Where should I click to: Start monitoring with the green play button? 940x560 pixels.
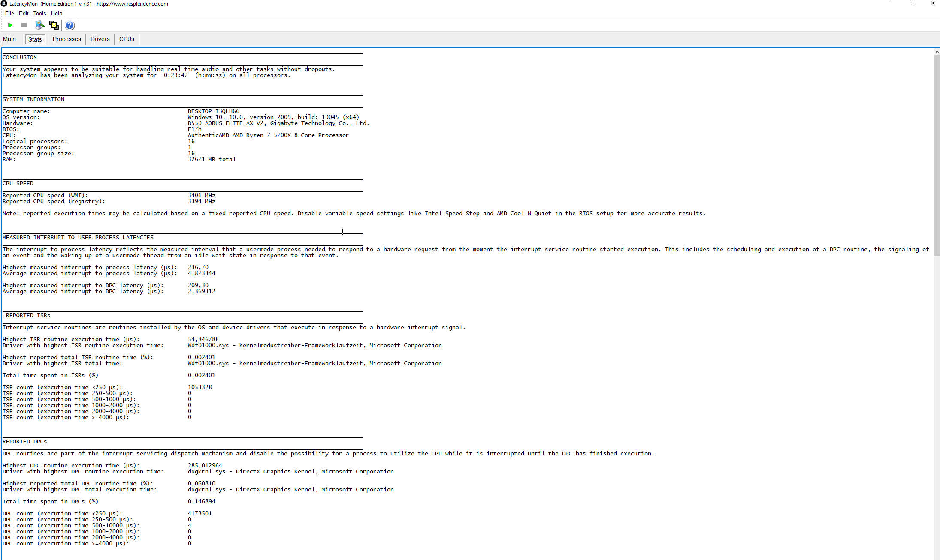(11, 25)
